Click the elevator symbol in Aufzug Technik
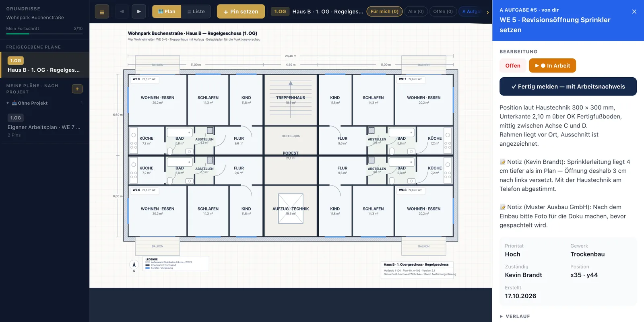The image size is (644, 322). click(x=291, y=208)
